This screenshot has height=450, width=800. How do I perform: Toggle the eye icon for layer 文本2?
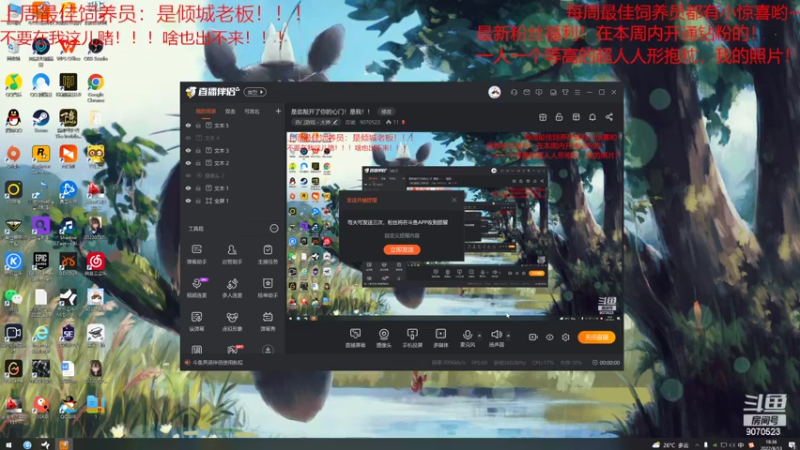[x=188, y=163]
